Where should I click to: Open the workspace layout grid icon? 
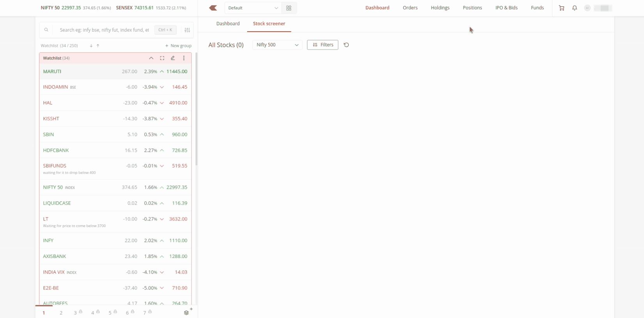pyautogui.click(x=289, y=8)
